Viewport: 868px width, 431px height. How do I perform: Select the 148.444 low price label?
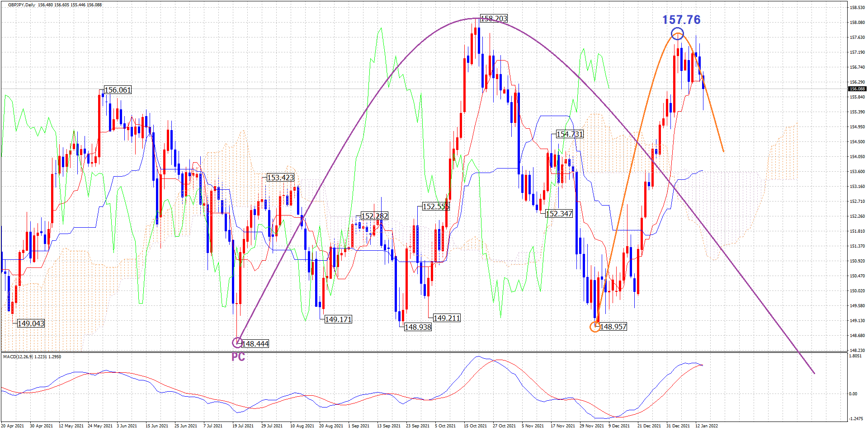255,344
